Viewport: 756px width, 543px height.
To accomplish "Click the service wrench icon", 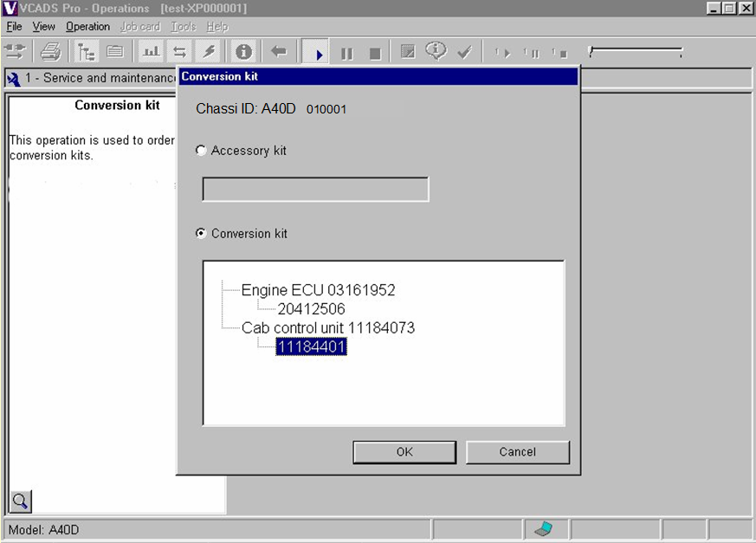I will [14, 79].
